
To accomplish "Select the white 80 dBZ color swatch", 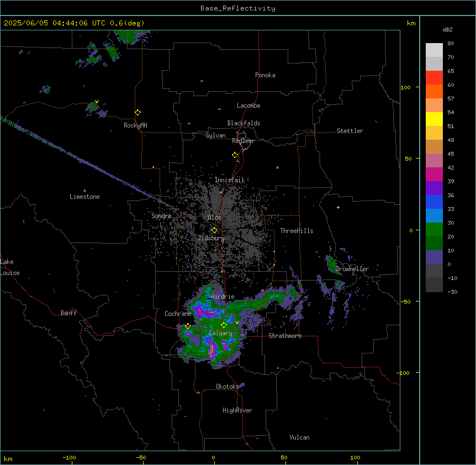I will [x=434, y=50].
